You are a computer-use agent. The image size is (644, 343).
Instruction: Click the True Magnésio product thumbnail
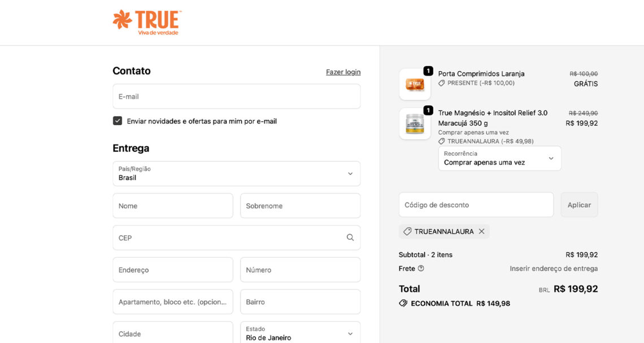pos(415,124)
